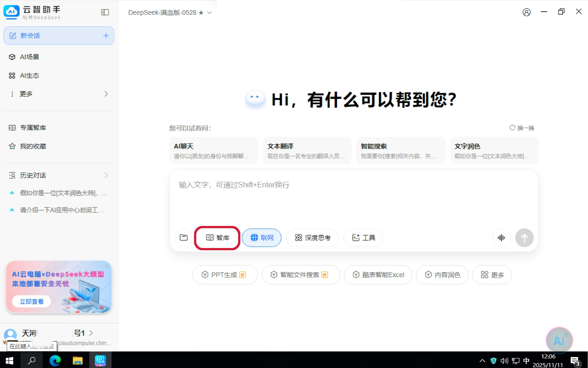Restore down the 云智助手 window

pos(561,12)
